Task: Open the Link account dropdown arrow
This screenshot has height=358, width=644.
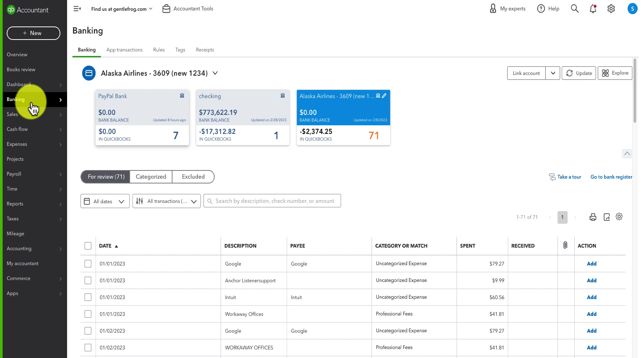Action: [553, 73]
